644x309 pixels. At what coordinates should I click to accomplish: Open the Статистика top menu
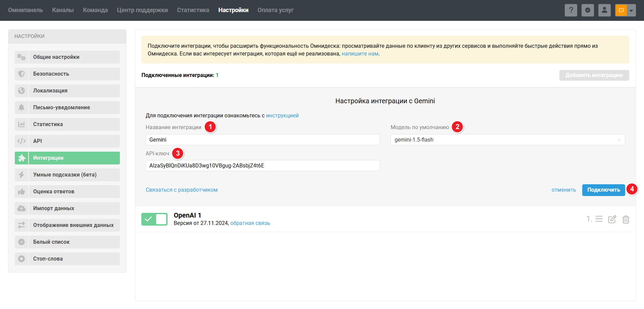click(x=193, y=10)
